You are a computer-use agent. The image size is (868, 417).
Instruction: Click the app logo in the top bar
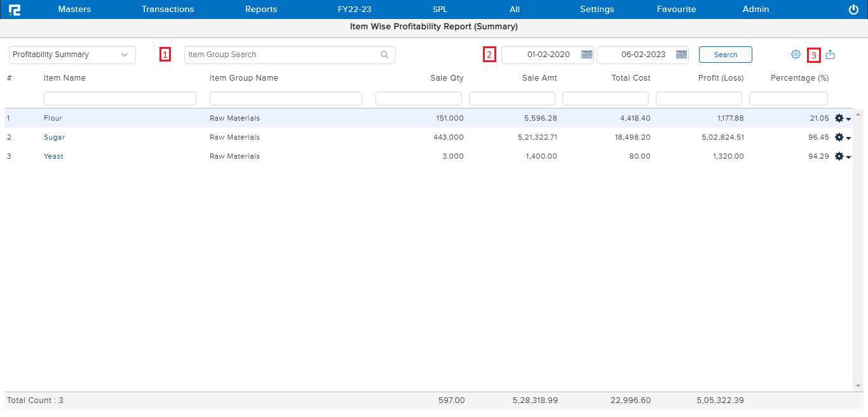point(15,9)
